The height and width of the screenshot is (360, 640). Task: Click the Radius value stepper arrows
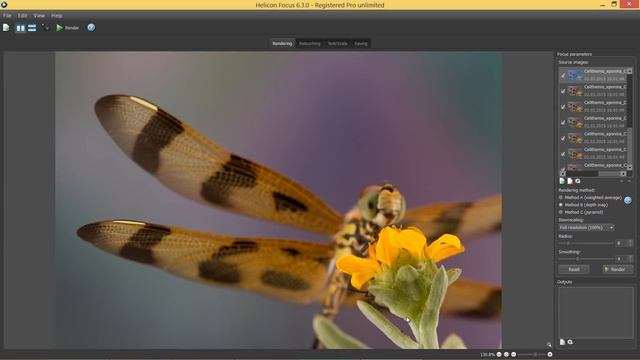[x=631, y=243]
